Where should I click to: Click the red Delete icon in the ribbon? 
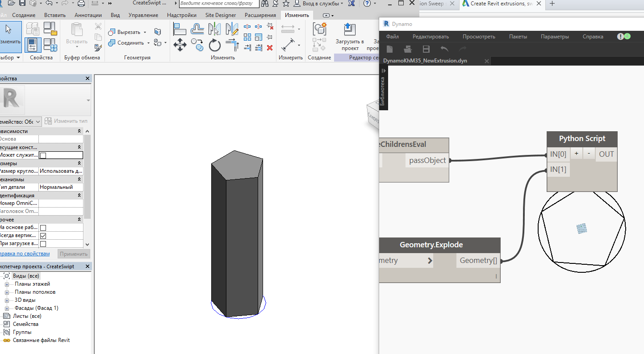(x=269, y=48)
